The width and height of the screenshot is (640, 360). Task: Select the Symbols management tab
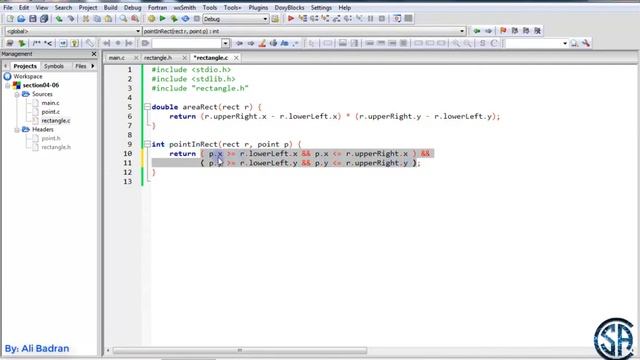click(x=53, y=66)
